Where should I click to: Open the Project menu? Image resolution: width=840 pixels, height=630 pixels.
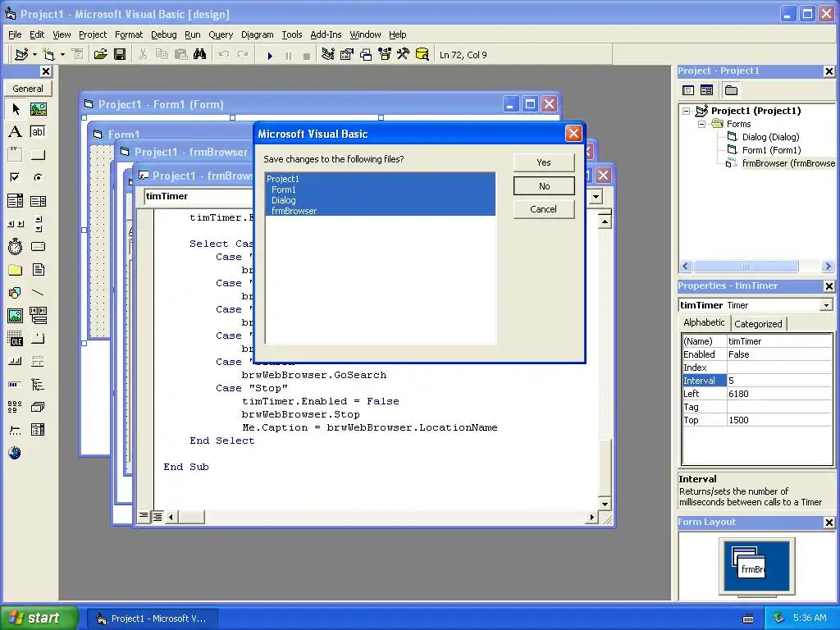click(x=93, y=34)
